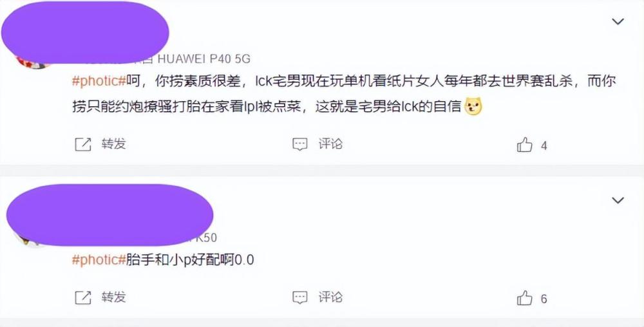
Task: Click the HUAWEI P40 5G source text
Action: click(204, 59)
